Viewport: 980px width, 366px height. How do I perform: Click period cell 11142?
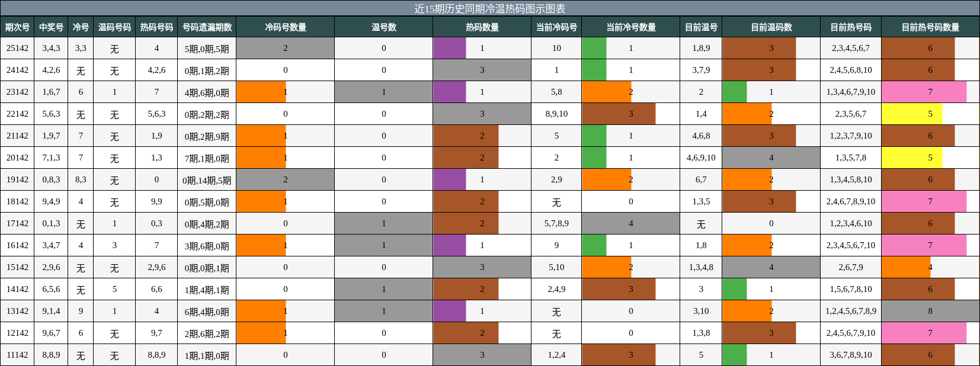[17, 355]
